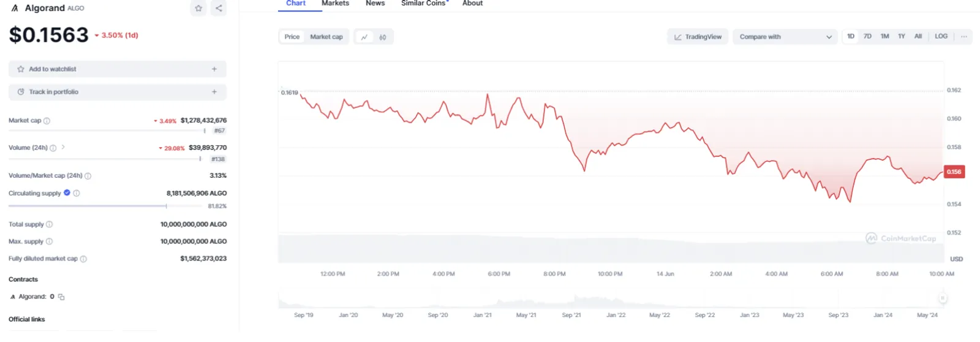Switch chart to Price view

click(x=292, y=37)
